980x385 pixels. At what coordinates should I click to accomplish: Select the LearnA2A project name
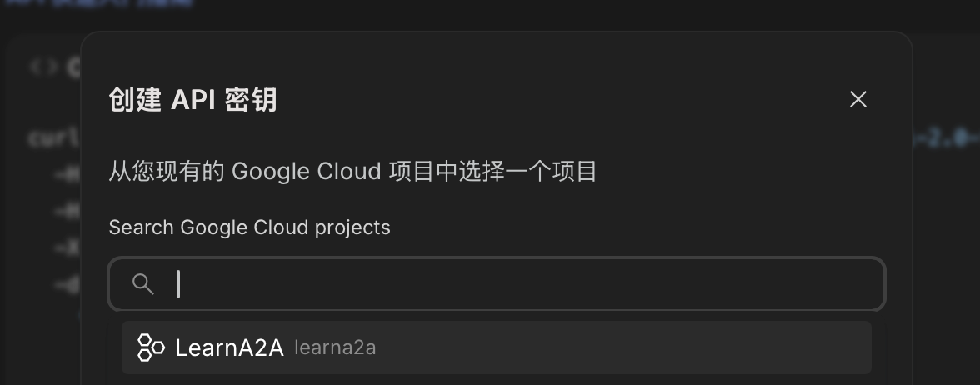[x=229, y=347]
